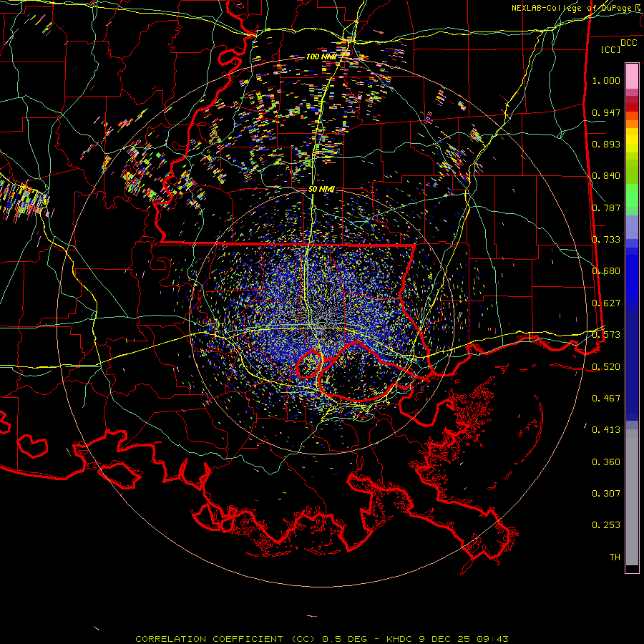
Task: Select the 0.840 scale value
Action: pos(606,176)
